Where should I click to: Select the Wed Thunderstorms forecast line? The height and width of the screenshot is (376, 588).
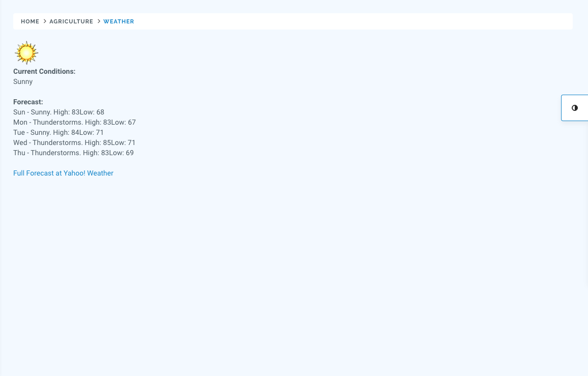point(74,142)
